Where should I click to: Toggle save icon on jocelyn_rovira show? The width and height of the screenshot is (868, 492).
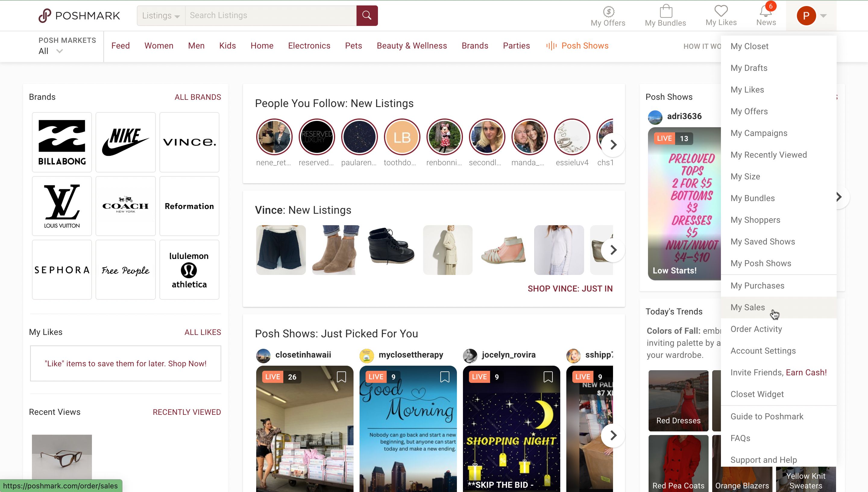click(548, 377)
